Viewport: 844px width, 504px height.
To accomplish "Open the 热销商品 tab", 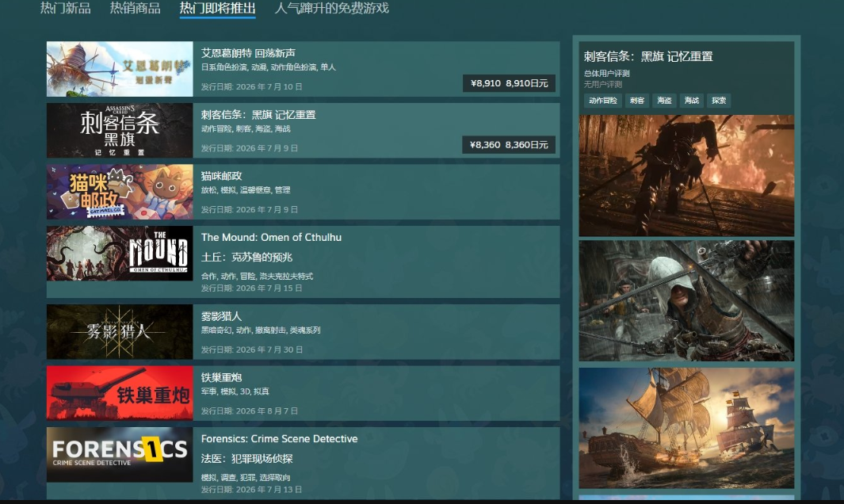I will [135, 8].
